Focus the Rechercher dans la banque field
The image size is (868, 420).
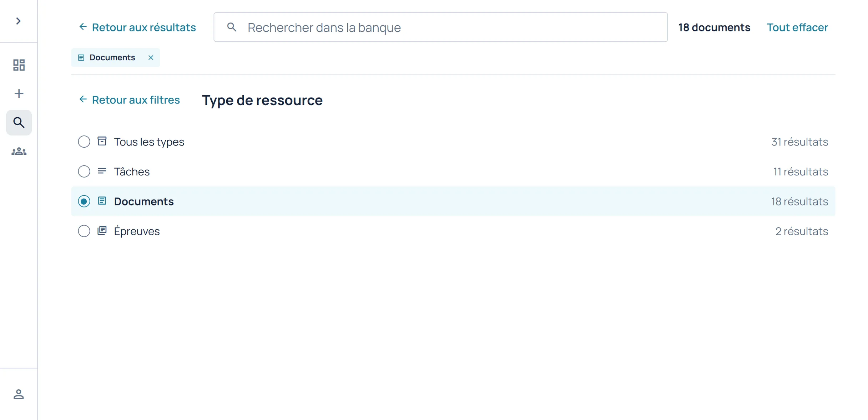click(440, 27)
